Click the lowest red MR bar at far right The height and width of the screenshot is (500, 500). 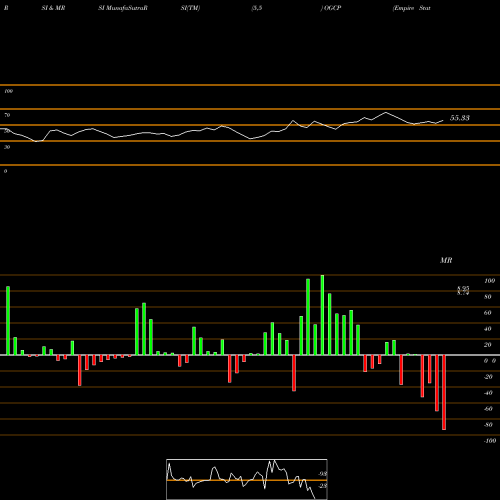point(444,392)
